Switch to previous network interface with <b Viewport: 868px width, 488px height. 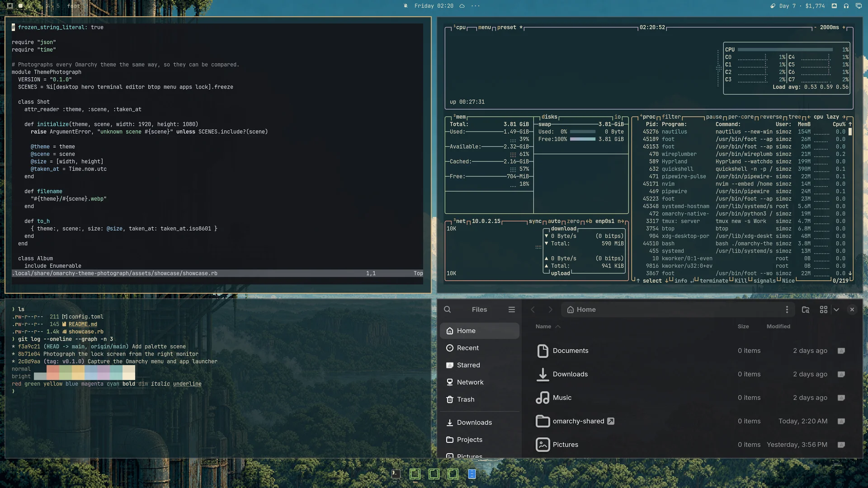click(x=589, y=221)
